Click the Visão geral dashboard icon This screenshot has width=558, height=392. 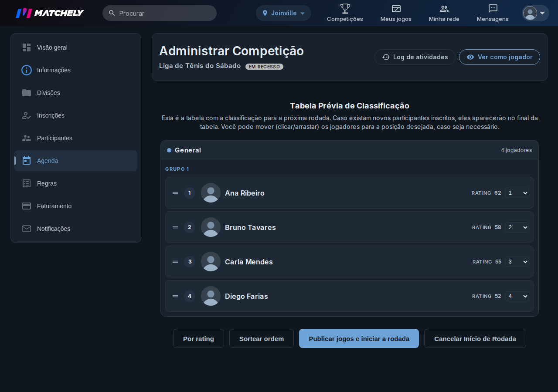[27, 47]
